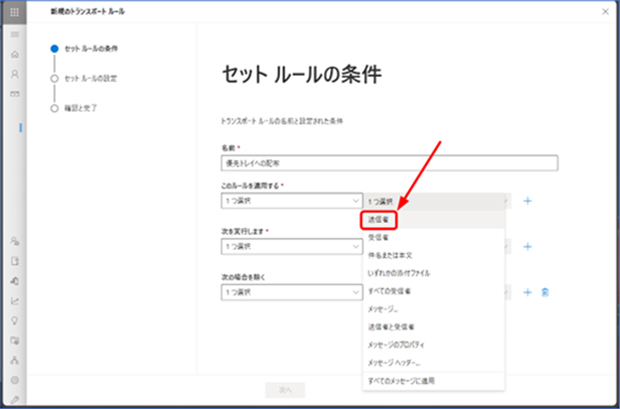Close the new transport rule dialog

pyautogui.click(x=605, y=11)
